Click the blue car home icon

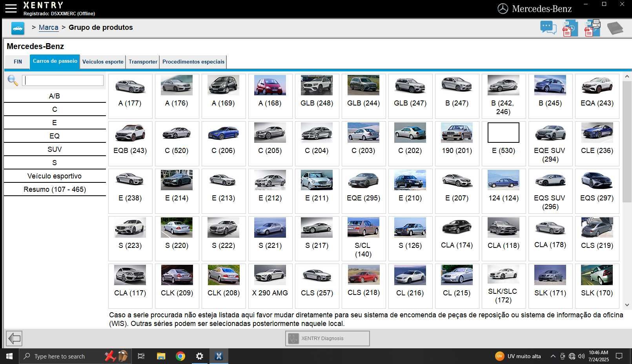[x=18, y=28]
